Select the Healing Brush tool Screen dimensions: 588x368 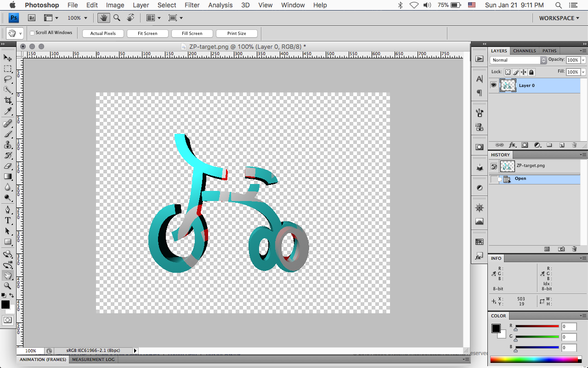coord(8,123)
